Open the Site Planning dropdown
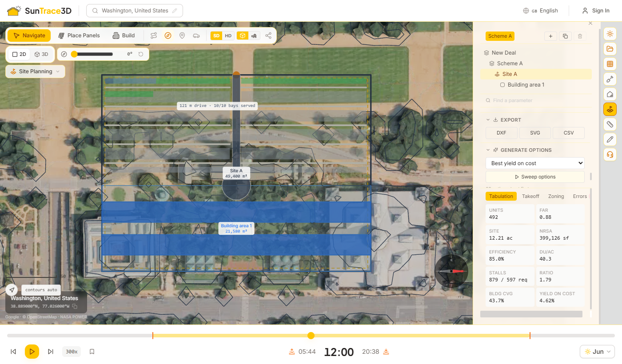622x364 pixels. click(x=36, y=71)
